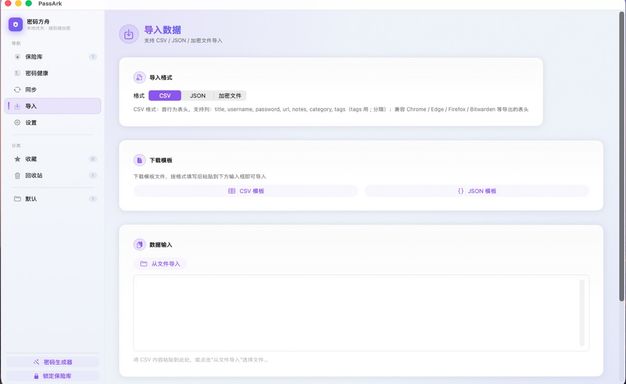This screenshot has height=384, width=626.
Task: Click the 密码方舟 app logo icon
Action: click(x=16, y=24)
